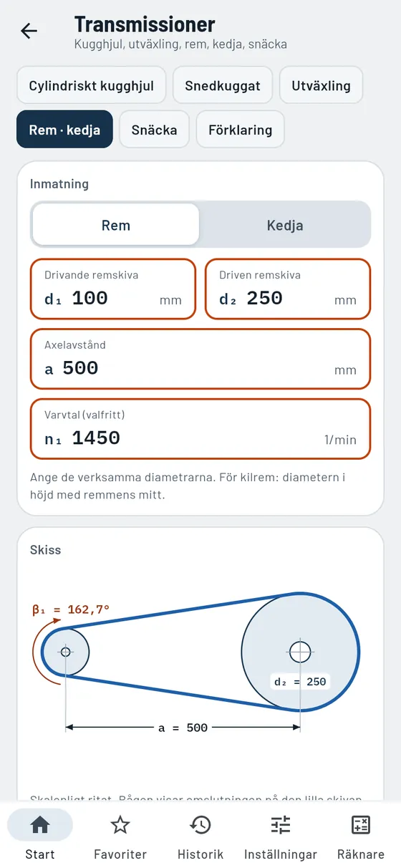The width and height of the screenshot is (401, 868).
Task: Click the small driving pulley in sketch
Action: tap(66, 652)
